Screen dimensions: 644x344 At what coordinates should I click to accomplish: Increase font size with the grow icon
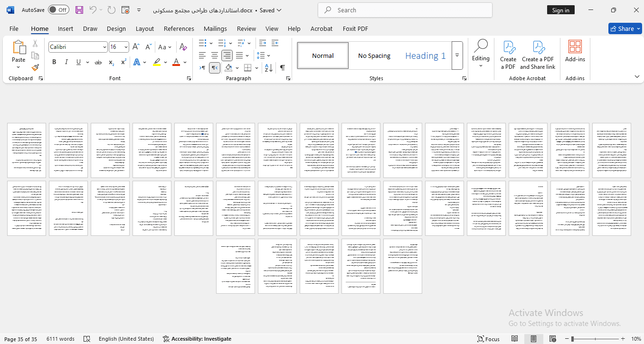[x=136, y=47]
